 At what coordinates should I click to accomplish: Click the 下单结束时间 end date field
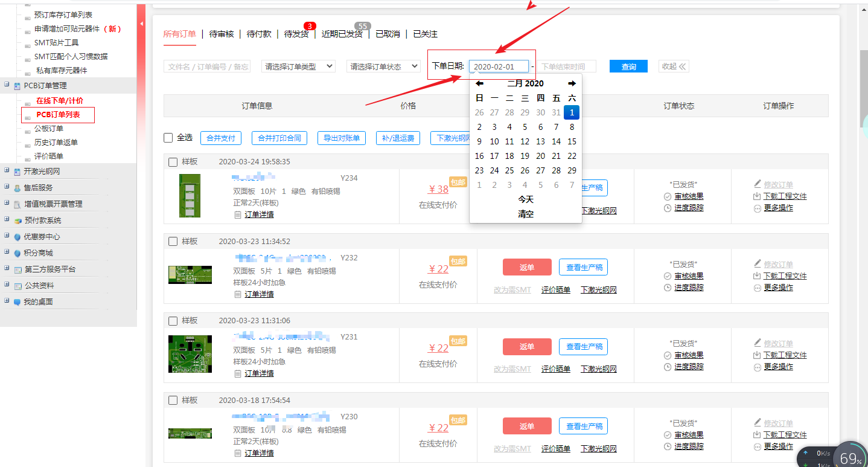pos(567,66)
